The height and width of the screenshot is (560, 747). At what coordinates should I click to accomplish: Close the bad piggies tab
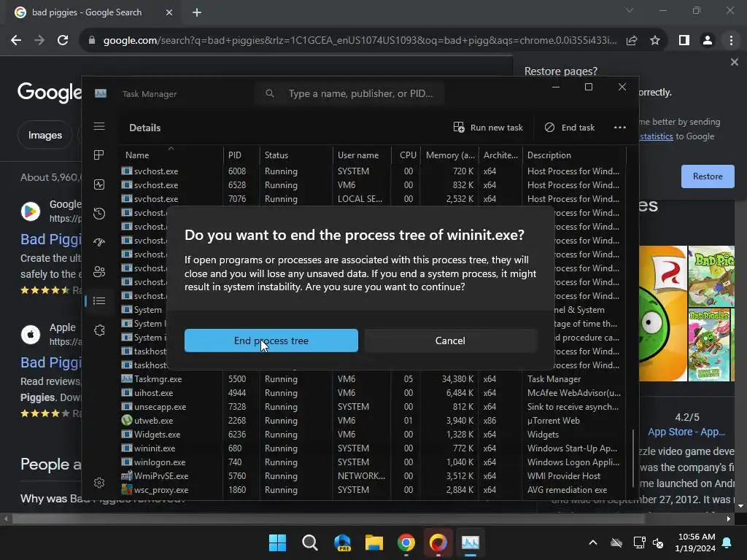pyautogui.click(x=169, y=12)
